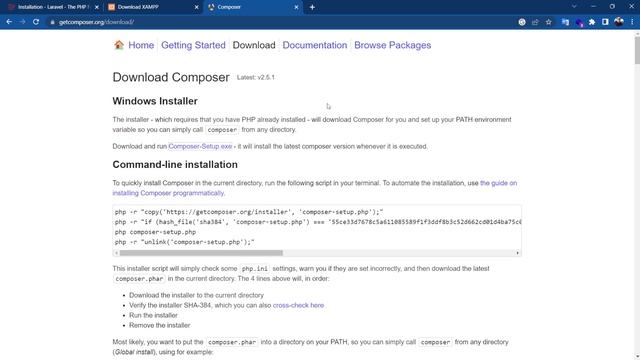Click the 'Global install' italic text
Image resolution: width=640 pixels, height=360 pixels.
[x=133, y=352]
